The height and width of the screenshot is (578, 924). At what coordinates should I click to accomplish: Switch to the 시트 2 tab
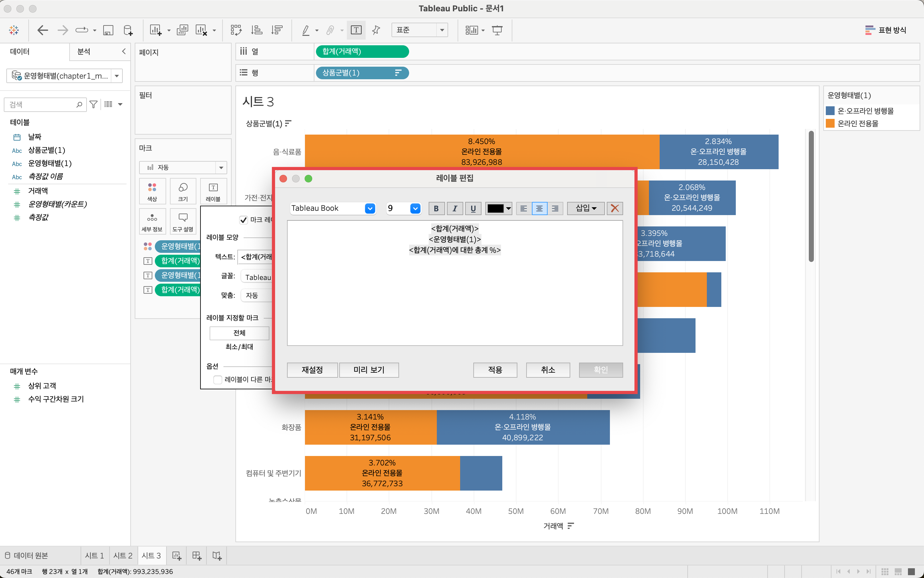(123, 555)
